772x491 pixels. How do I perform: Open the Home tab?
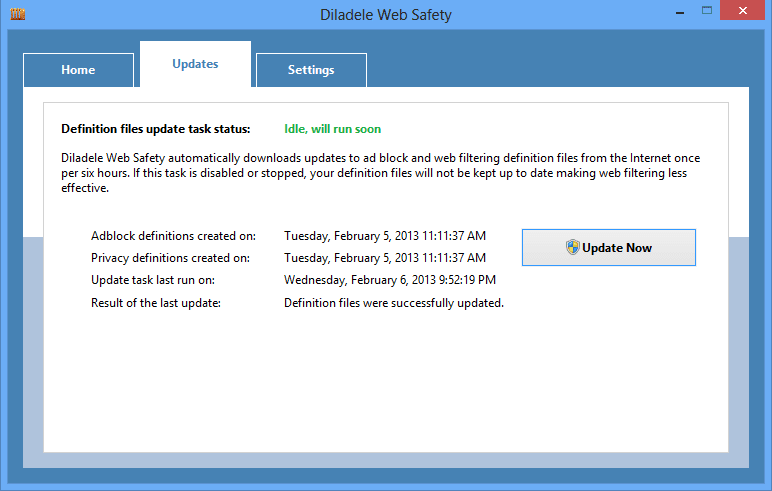pos(78,70)
